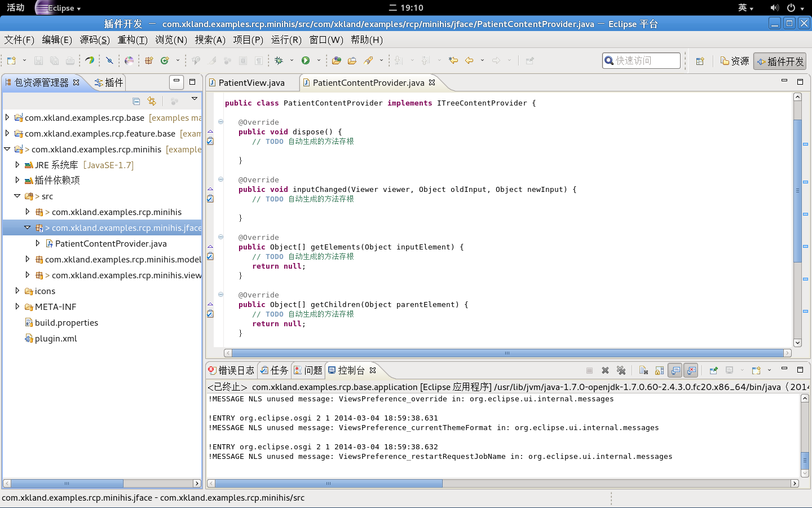Open the 文件(F) menu
Image resolution: width=812 pixels, height=508 pixels.
[x=19, y=40]
